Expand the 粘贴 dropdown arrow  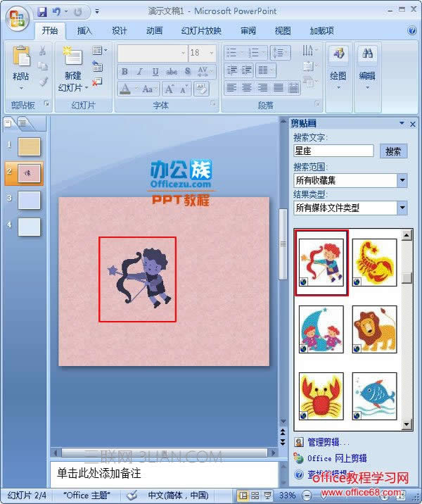(x=21, y=88)
